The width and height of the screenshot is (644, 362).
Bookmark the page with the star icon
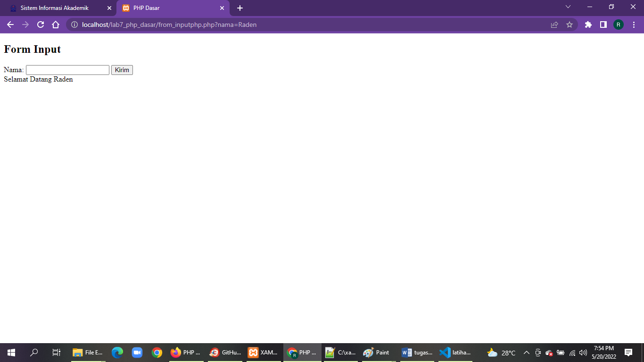click(x=570, y=25)
